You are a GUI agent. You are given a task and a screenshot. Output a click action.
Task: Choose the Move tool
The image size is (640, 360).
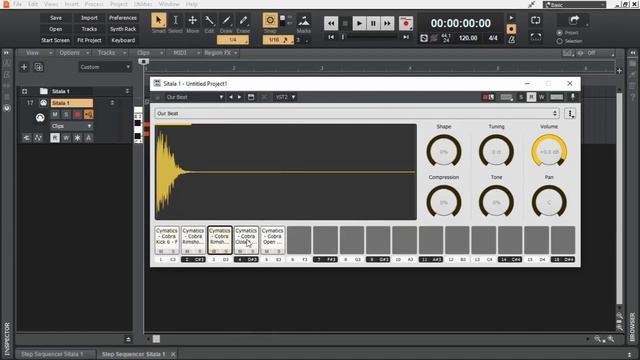click(192, 20)
